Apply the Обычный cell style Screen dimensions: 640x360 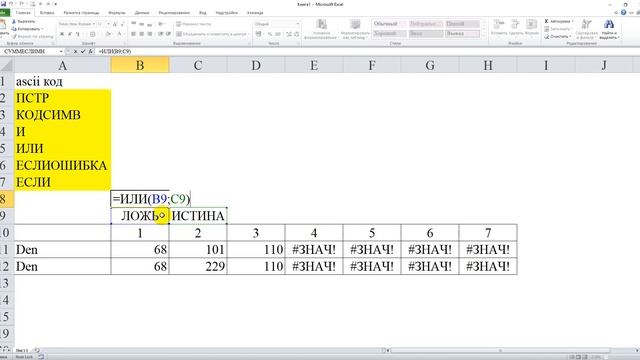tap(389, 24)
